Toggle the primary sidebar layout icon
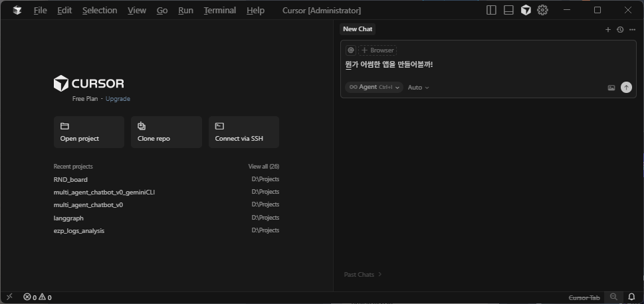 (x=491, y=10)
